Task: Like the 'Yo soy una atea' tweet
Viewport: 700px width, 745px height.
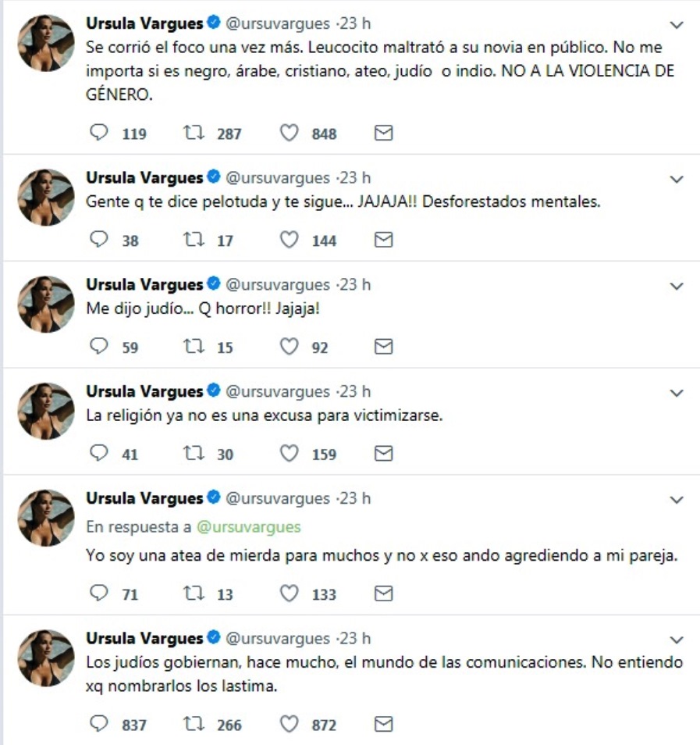Action: click(290, 594)
